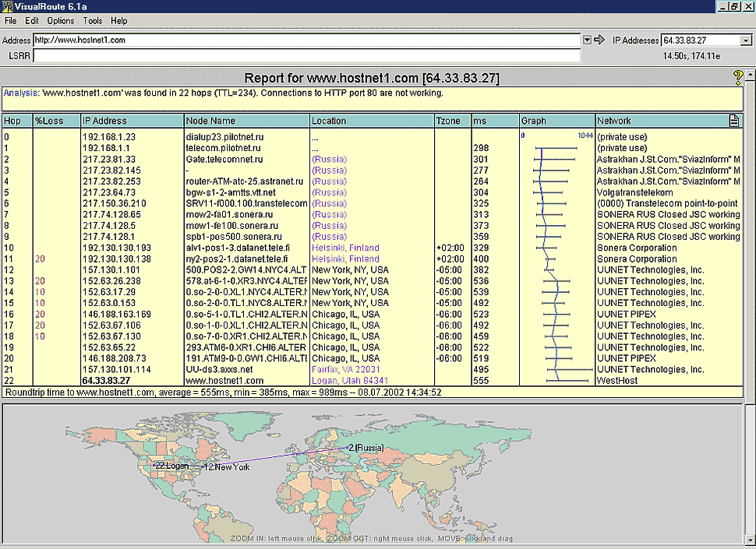Open the Options menu
The height and width of the screenshot is (549, 756).
coord(61,21)
